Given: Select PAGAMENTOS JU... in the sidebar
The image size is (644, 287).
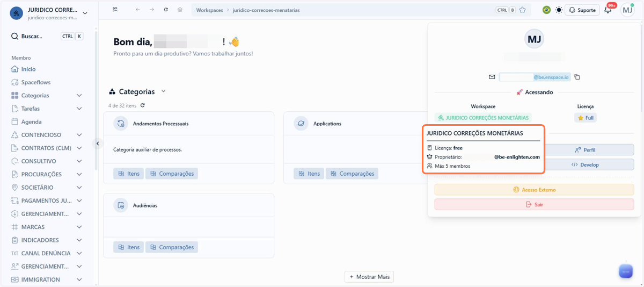Looking at the screenshot, I should (x=46, y=200).
